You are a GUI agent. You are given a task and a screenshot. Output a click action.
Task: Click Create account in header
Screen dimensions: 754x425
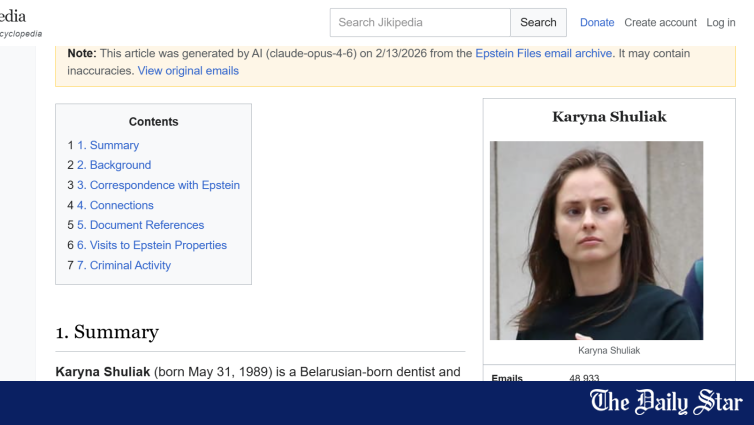click(x=660, y=22)
